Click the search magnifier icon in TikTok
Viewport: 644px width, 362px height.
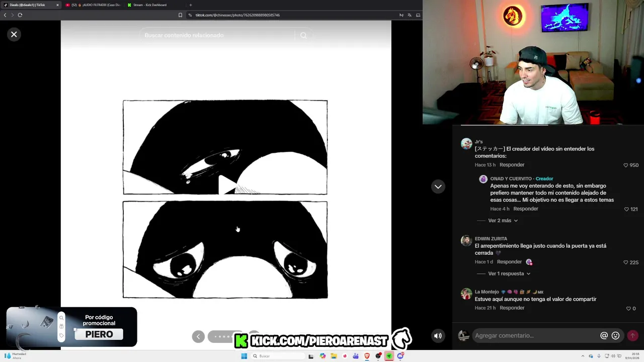pos(303,35)
